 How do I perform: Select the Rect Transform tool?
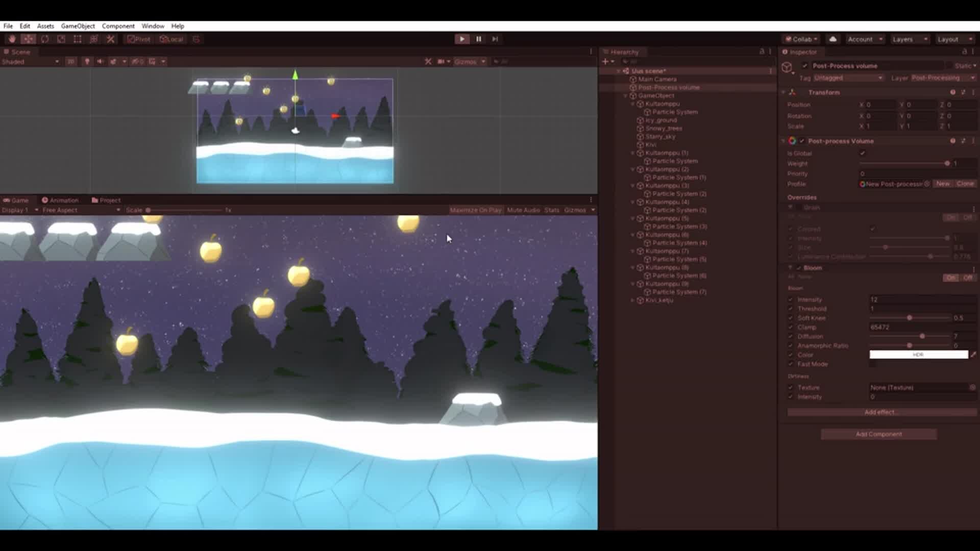[77, 39]
